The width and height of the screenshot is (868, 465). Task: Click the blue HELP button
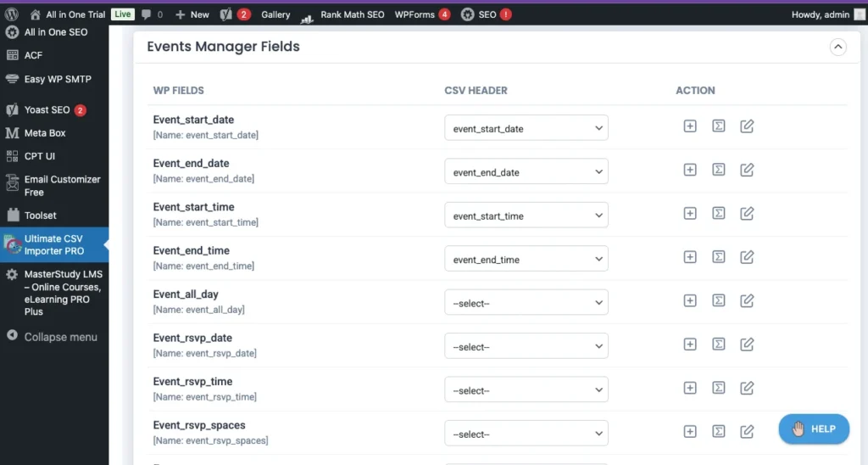(813, 429)
